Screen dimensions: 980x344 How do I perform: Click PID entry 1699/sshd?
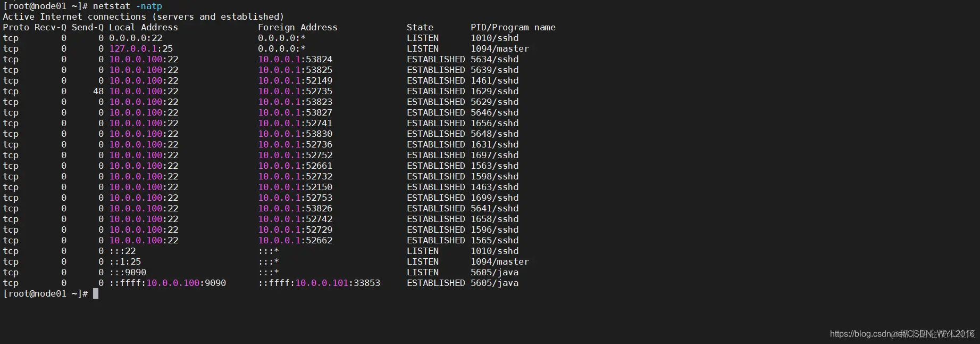[495, 198]
